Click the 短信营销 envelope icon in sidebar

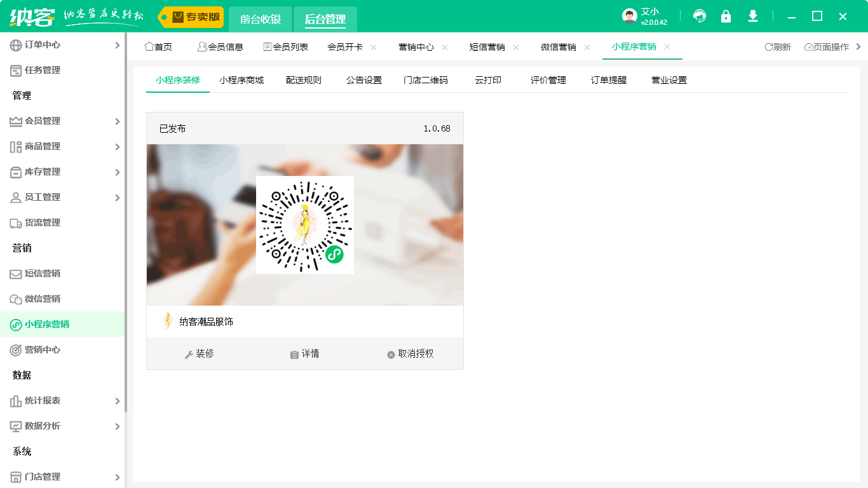coord(16,274)
